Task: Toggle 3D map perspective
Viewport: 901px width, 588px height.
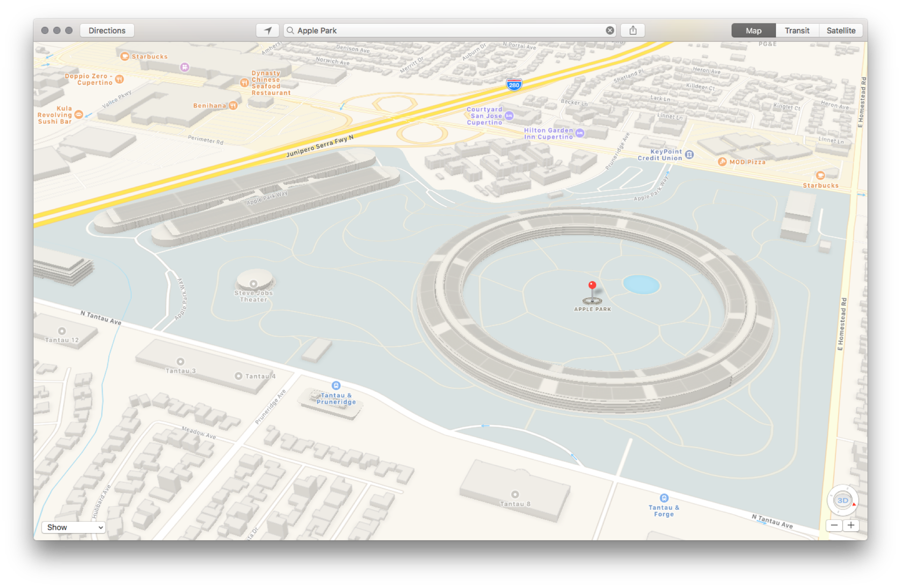Action: click(842, 500)
